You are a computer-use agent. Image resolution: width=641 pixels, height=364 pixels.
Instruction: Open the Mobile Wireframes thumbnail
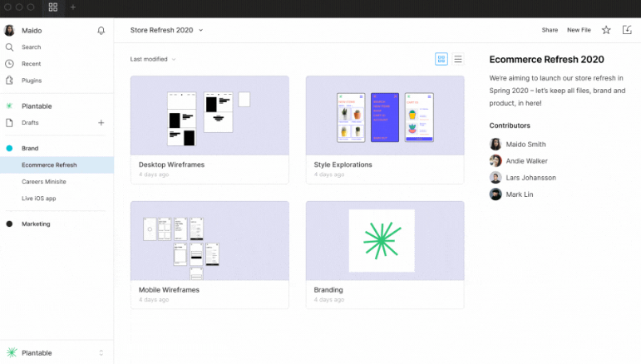(210, 241)
